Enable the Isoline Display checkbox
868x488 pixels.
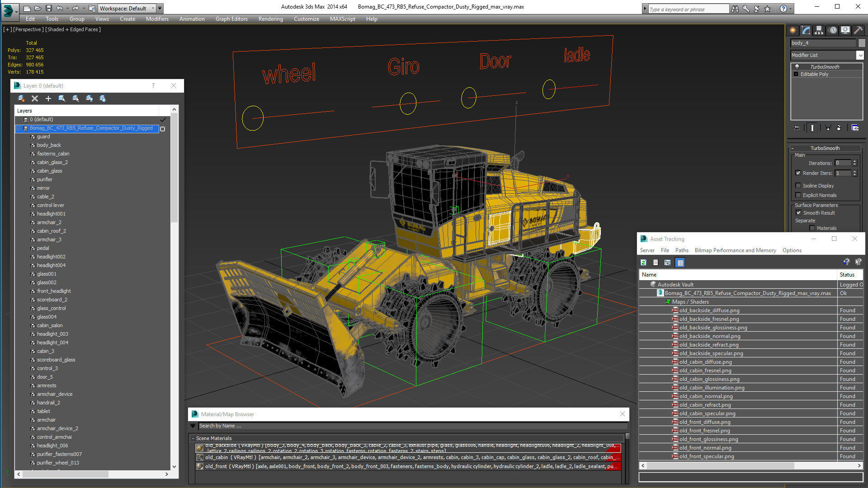click(798, 186)
